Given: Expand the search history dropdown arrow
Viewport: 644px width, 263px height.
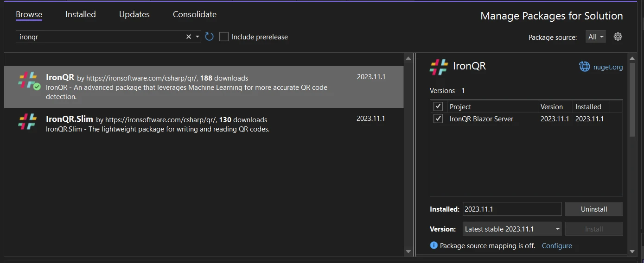Looking at the screenshot, I should (x=198, y=37).
